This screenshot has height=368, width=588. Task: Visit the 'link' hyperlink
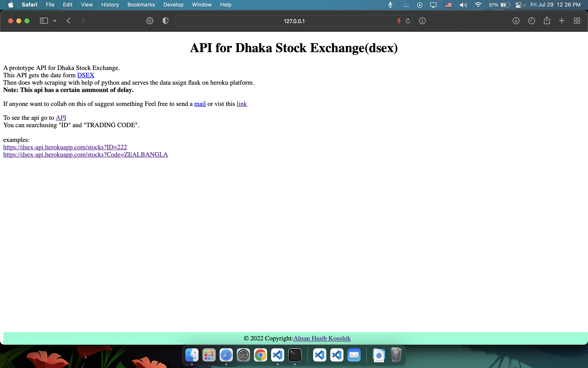click(242, 104)
